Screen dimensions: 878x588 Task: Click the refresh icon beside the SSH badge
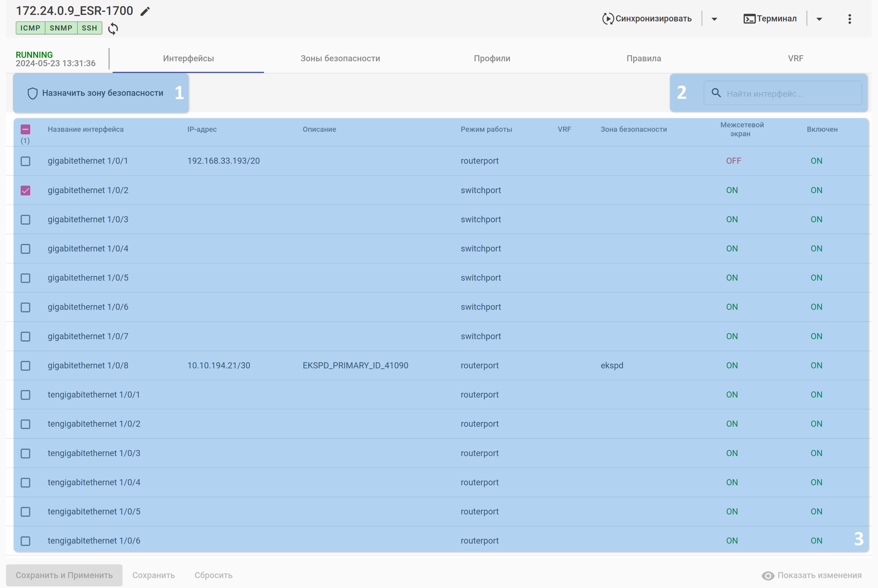pyautogui.click(x=113, y=29)
